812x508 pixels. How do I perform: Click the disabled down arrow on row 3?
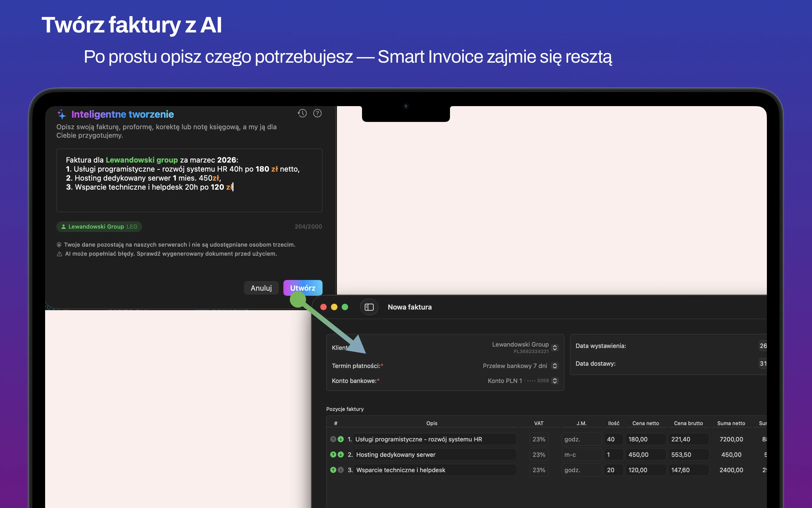click(x=341, y=470)
